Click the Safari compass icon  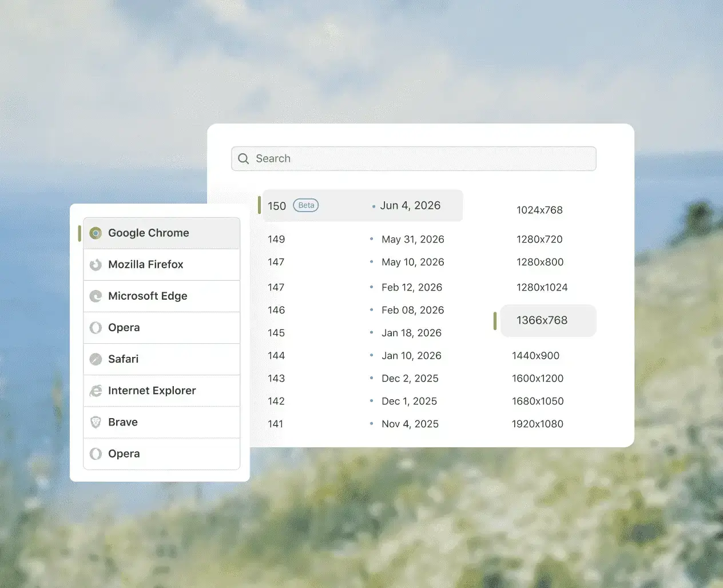pos(96,359)
